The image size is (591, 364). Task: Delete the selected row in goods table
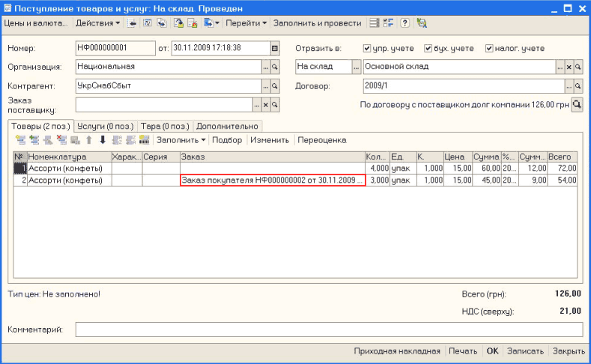62,140
